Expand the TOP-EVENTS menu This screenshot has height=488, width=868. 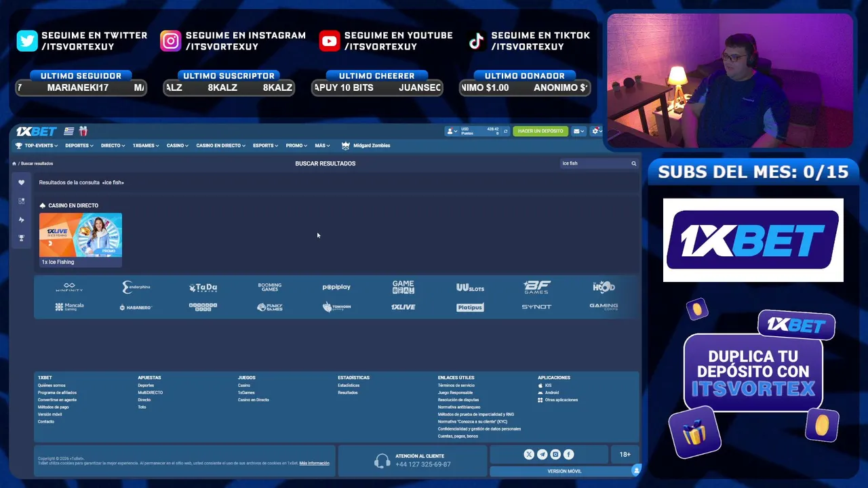[x=37, y=146]
